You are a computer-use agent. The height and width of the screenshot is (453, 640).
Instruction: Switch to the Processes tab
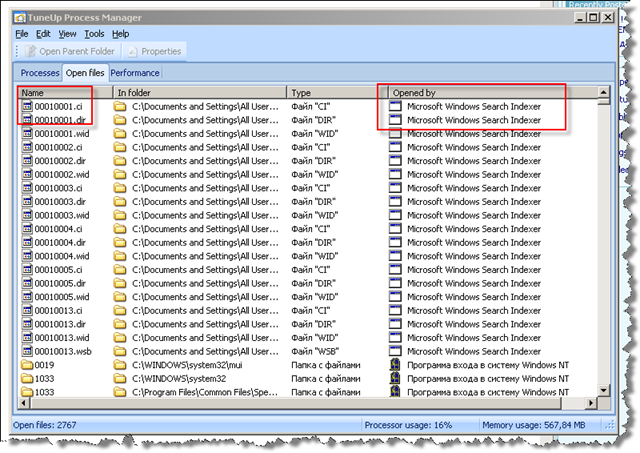coord(40,73)
